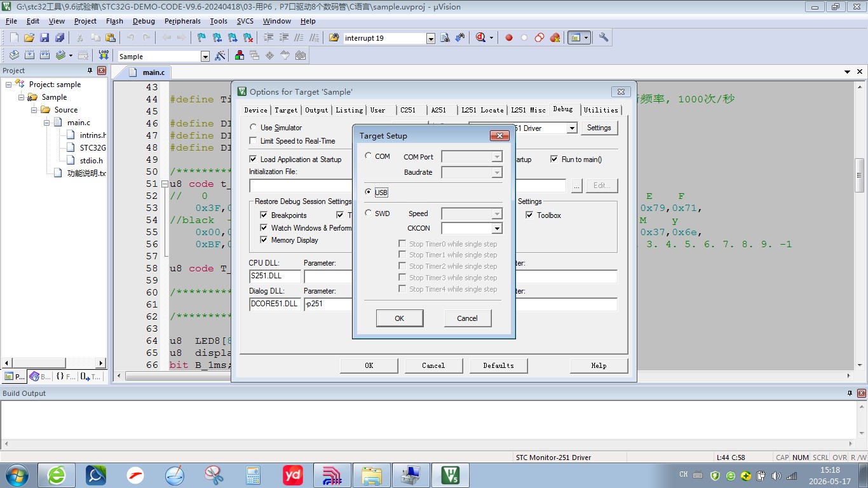
Task: Select the USB radio button
Action: pyautogui.click(x=369, y=192)
